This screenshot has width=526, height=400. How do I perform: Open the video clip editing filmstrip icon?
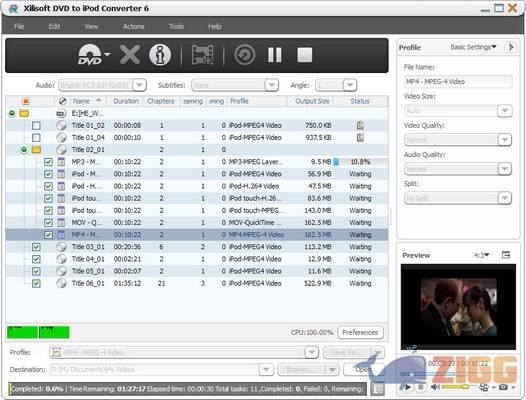click(x=202, y=55)
